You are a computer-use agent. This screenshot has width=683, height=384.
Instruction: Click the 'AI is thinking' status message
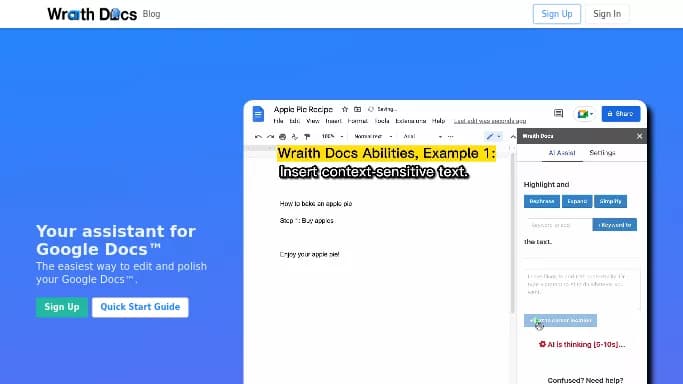[x=582, y=344]
